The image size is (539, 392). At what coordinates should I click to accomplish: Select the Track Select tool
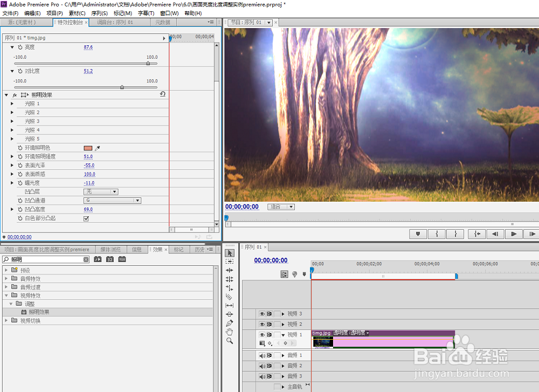pos(230,262)
